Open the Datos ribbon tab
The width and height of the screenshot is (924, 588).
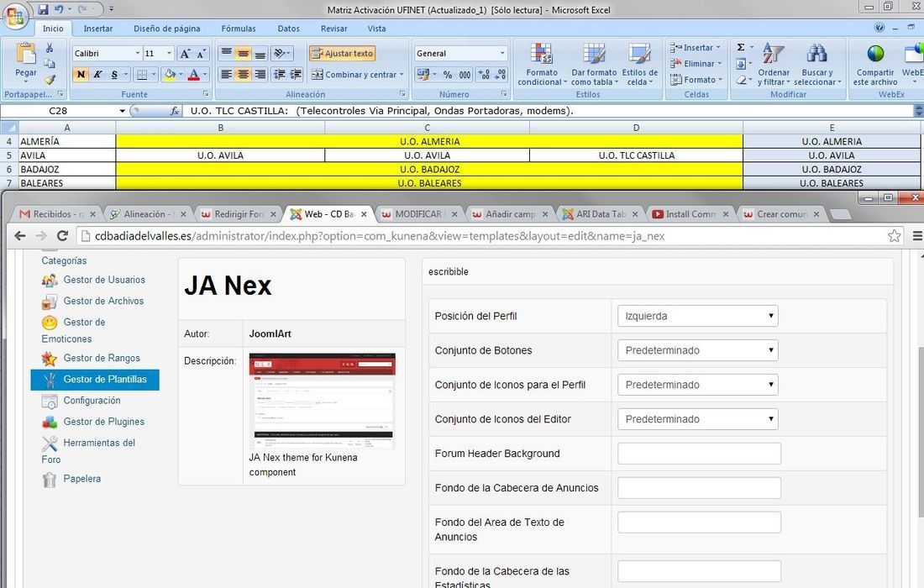point(289,29)
